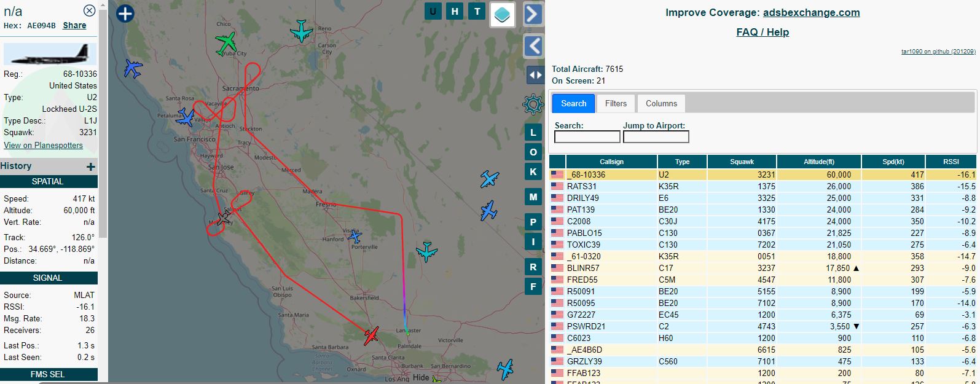The image size is (980, 384).
Task: Toggle the M map option button
Action: click(533, 197)
